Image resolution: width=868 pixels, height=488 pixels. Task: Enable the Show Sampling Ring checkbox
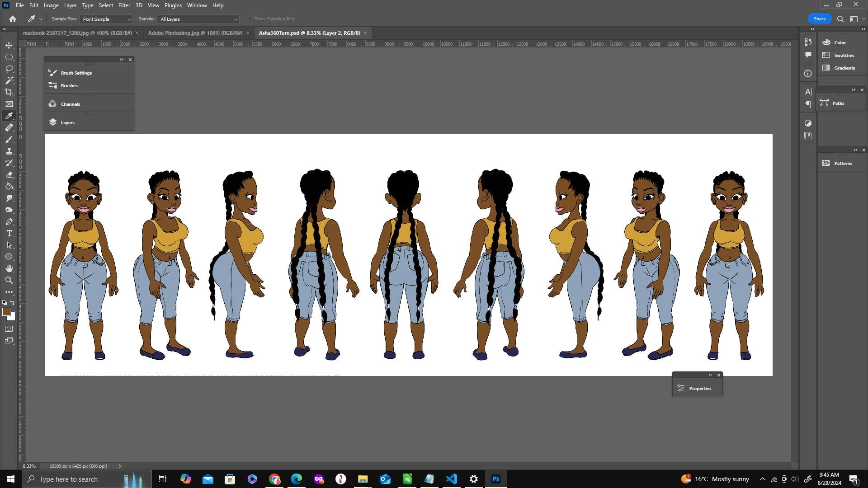click(250, 19)
